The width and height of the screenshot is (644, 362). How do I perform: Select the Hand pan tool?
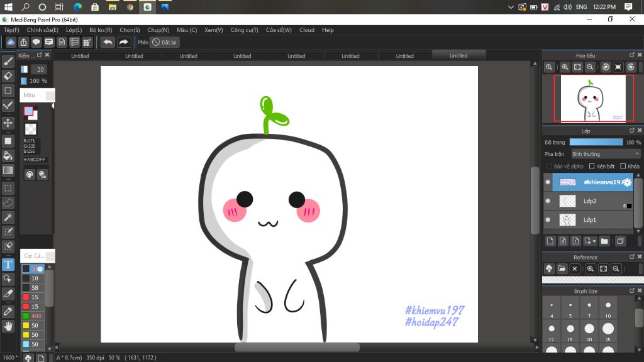coord(8,326)
